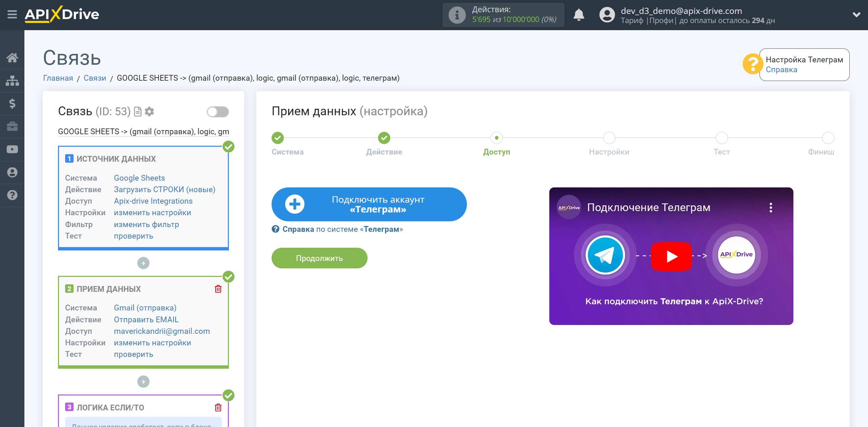Edit the connection name field
This screenshot has width=868, height=427.
point(143,131)
